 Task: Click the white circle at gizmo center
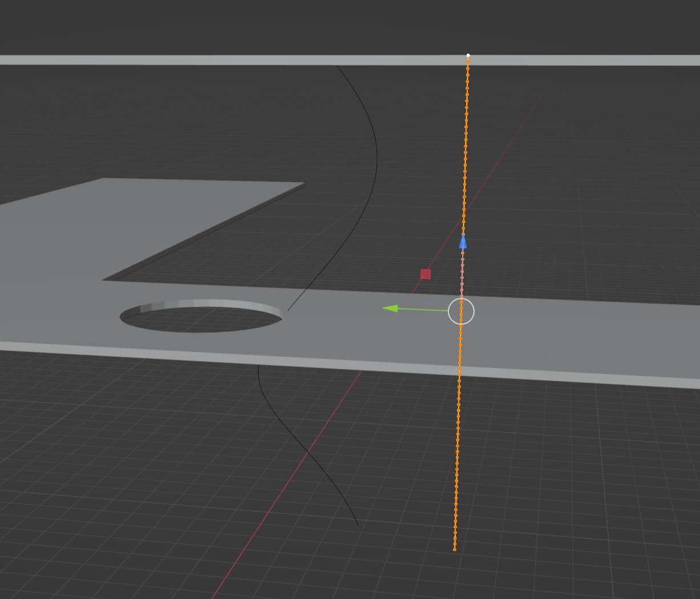click(x=461, y=311)
